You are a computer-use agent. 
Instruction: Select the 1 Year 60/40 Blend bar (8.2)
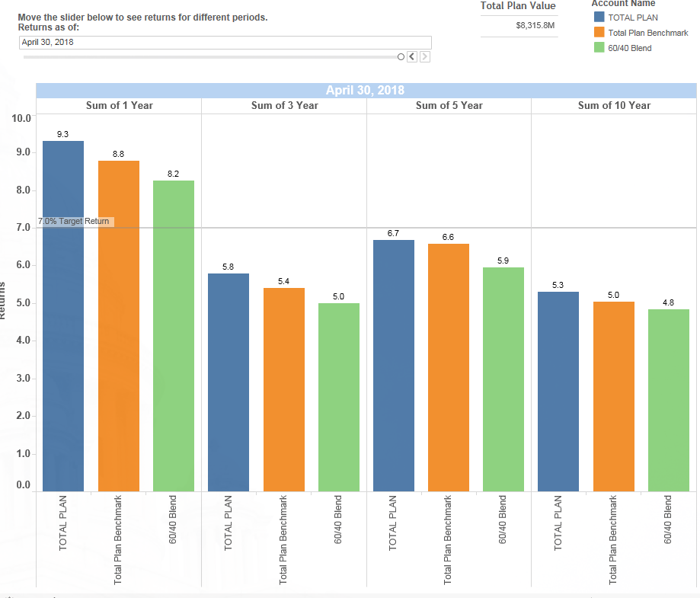(x=174, y=336)
